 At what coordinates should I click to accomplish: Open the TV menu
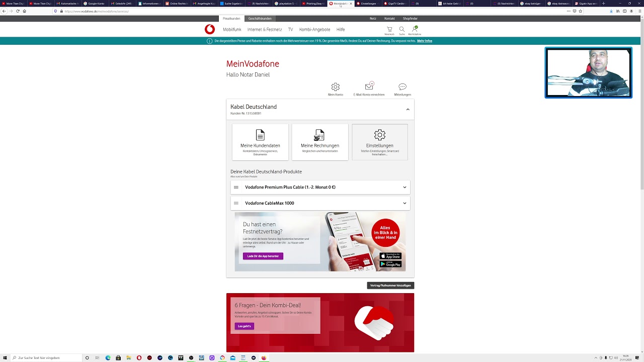[290, 30]
